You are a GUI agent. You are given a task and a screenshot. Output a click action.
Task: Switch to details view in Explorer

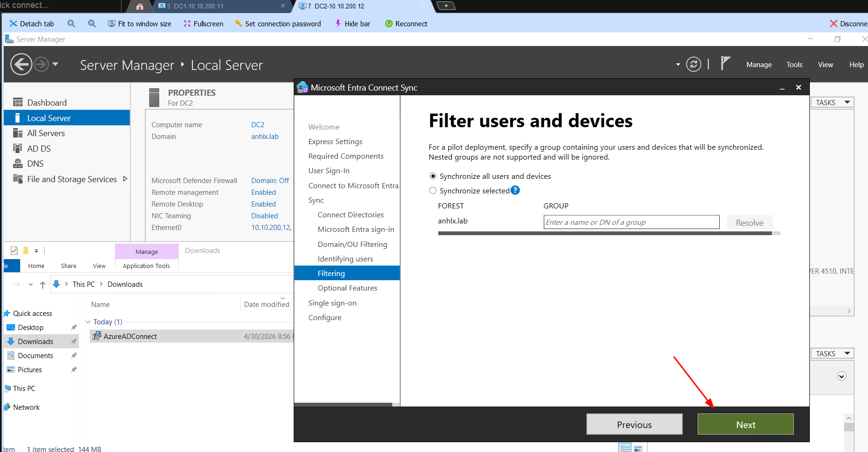coord(625,448)
